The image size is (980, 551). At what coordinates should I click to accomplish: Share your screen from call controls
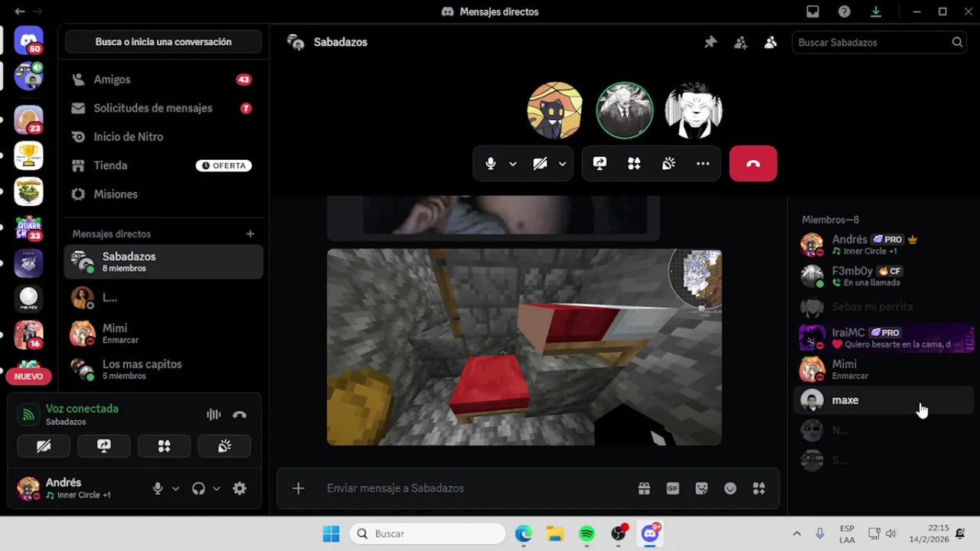pos(599,164)
